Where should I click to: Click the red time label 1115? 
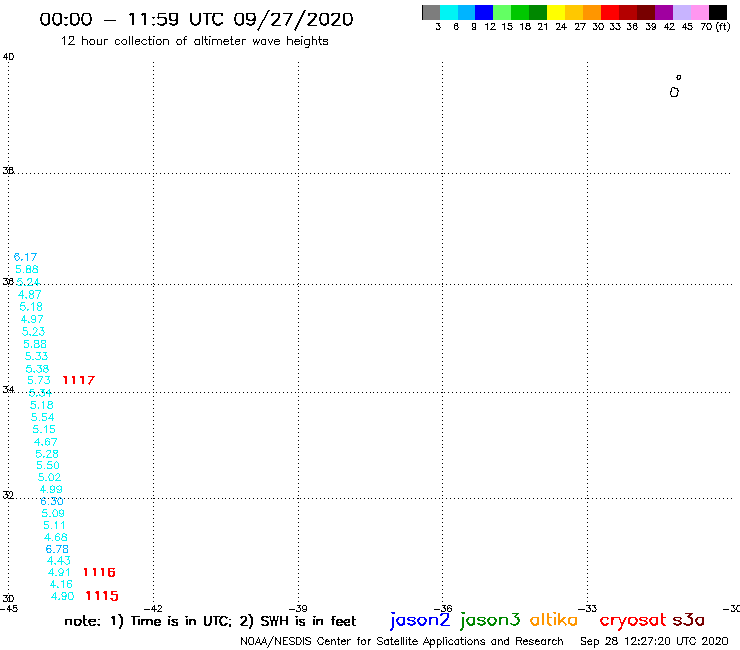point(102,596)
